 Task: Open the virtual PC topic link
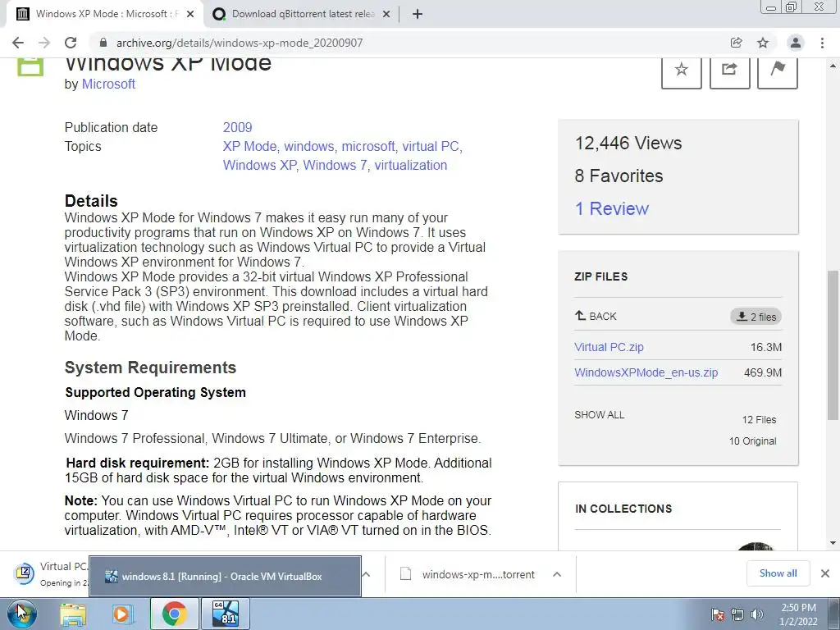(x=431, y=146)
